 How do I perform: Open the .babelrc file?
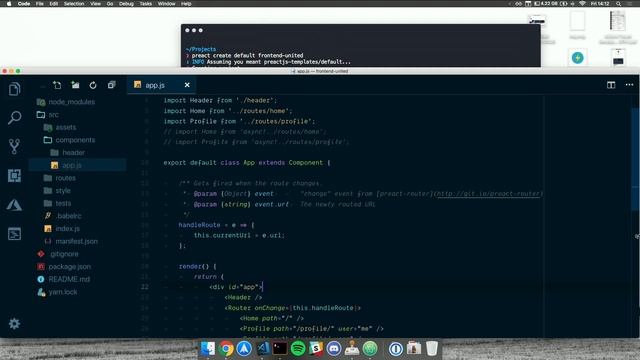pos(69,216)
